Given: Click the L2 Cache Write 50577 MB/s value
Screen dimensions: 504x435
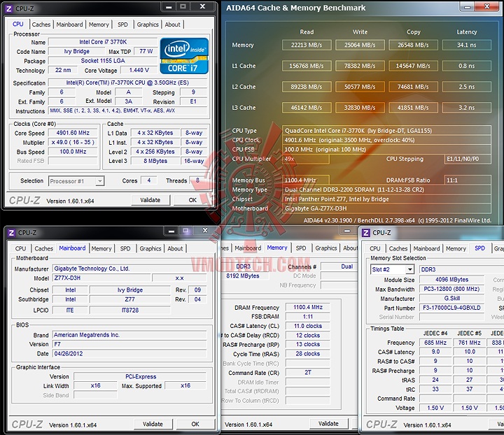Looking at the screenshot, I should [360, 87].
